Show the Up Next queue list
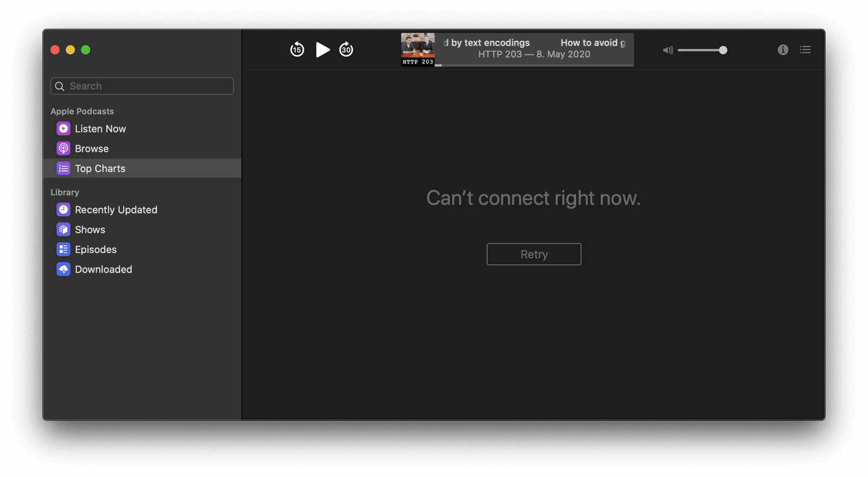The image size is (868, 477). click(x=805, y=50)
